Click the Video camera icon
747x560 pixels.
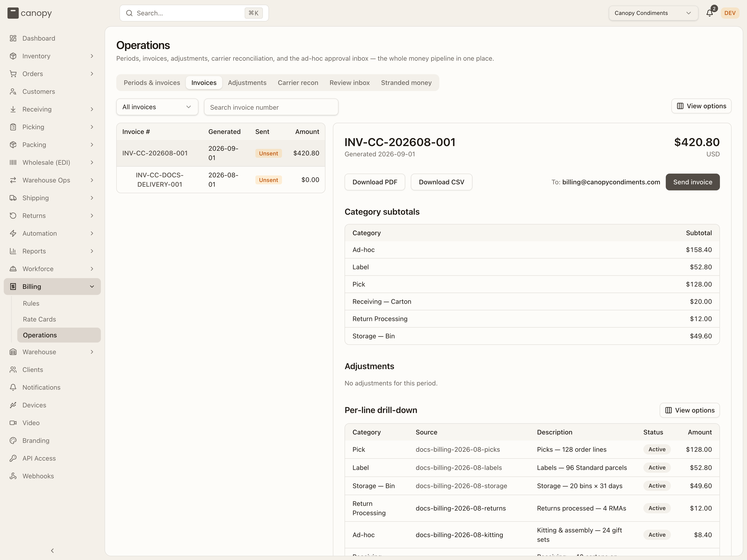click(x=13, y=423)
